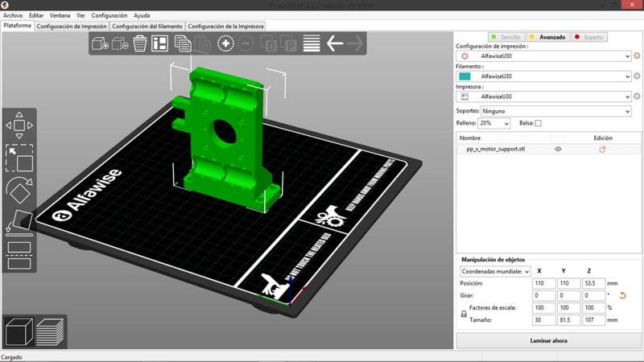Switch to Configuración de la Impresora tab
The image size is (644, 362).
click(x=225, y=27)
